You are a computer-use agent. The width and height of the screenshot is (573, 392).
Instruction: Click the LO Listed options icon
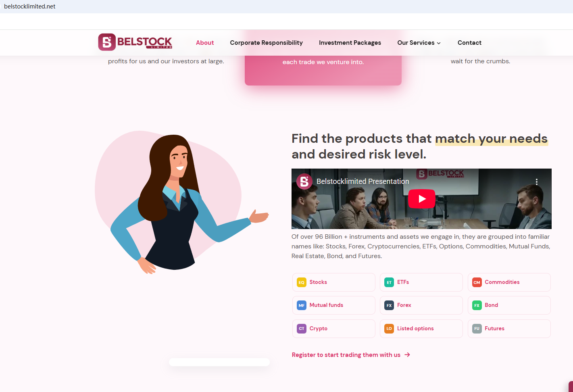(389, 329)
